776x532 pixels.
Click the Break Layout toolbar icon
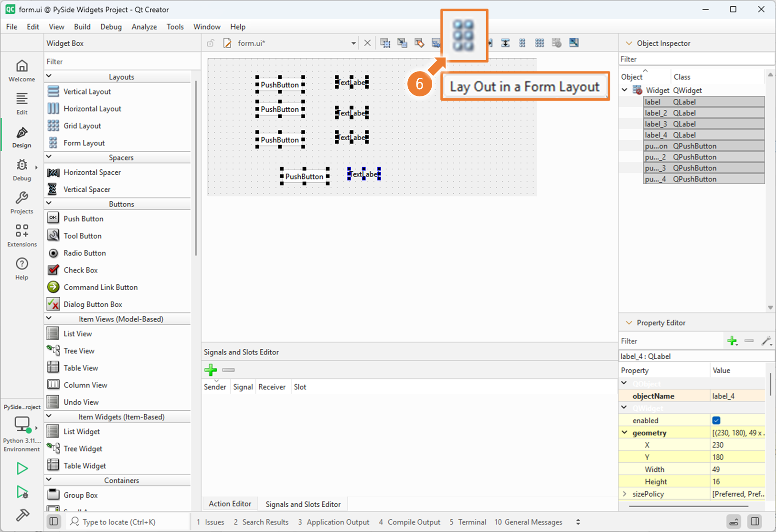coord(557,43)
